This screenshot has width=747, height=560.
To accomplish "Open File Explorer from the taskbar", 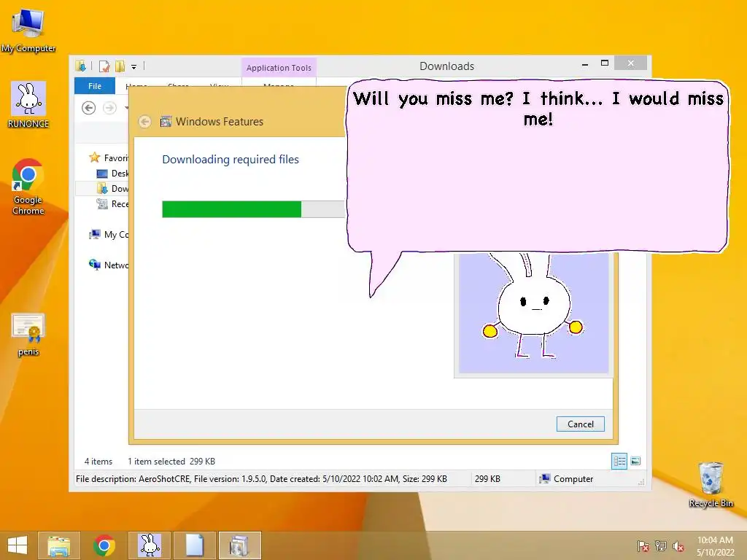I will (x=58, y=545).
